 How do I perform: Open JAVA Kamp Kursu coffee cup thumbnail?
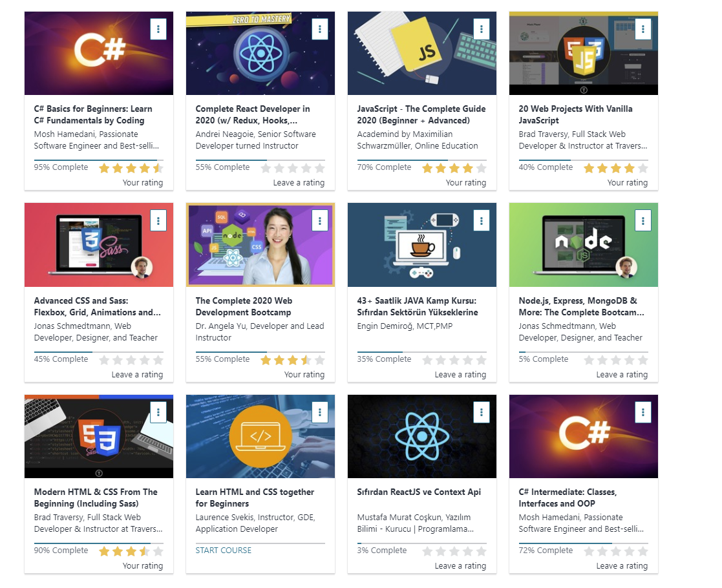[422, 245]
